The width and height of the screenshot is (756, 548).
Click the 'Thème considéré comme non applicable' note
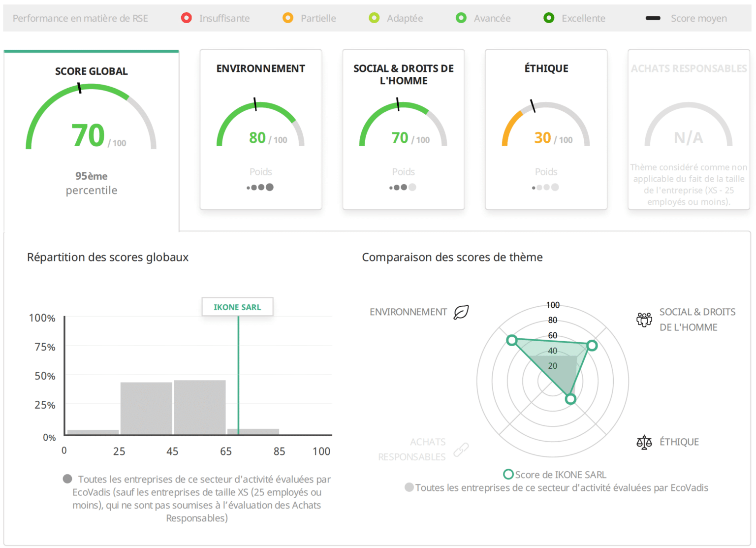pos(689,185)
